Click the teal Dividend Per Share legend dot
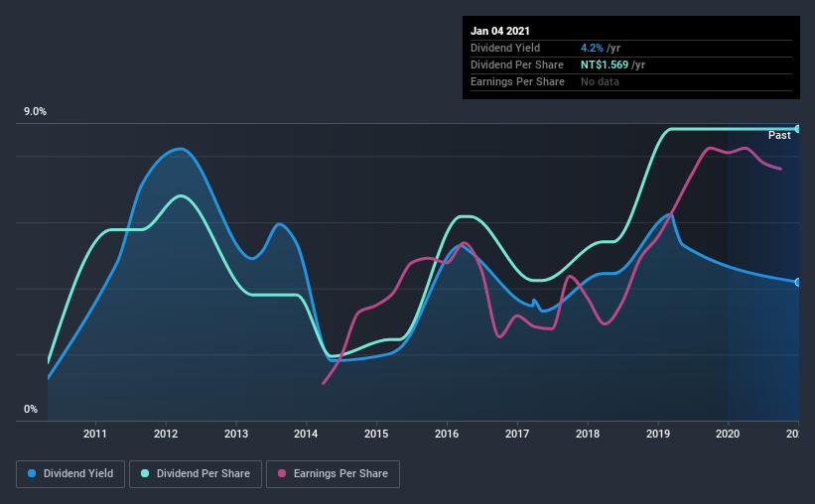815x504 pixels. click(x=145, y=473)
